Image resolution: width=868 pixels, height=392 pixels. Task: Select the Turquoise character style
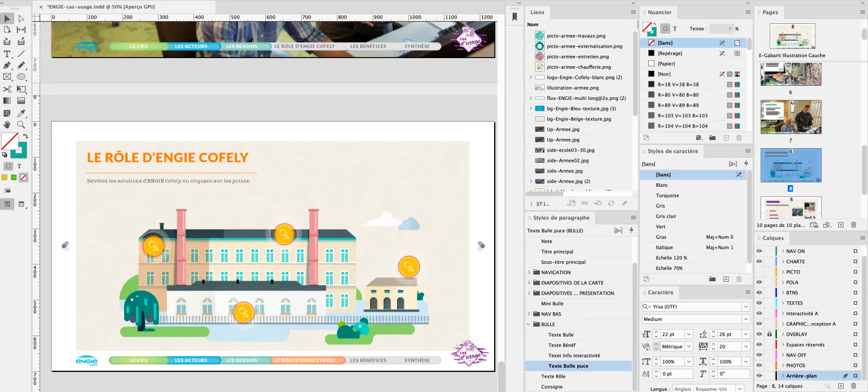[667, 195]
